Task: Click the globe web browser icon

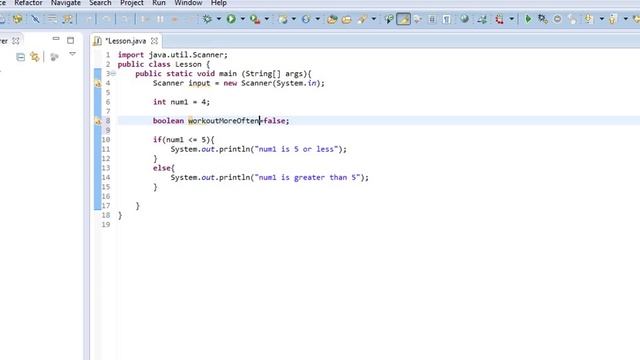Action: [x=464, y=19]
